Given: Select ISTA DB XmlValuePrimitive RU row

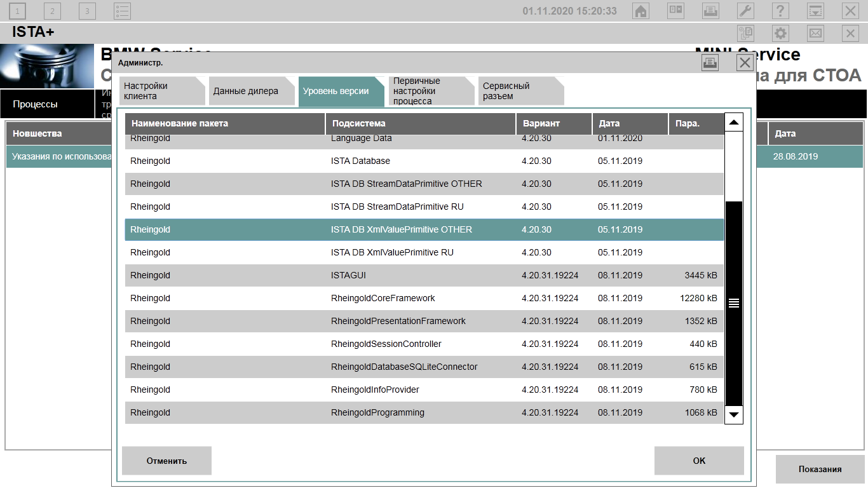Looking at the screenshot, I should (x=424, y=252).
